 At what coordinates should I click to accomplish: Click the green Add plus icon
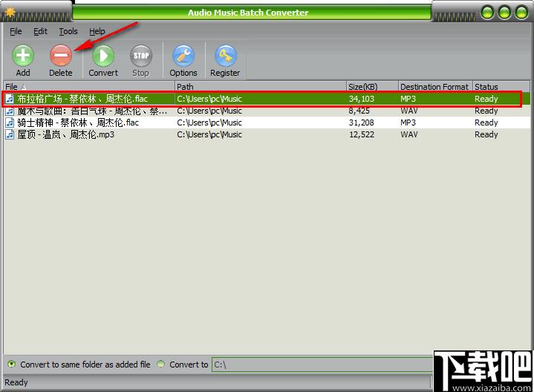pos(23,56)
